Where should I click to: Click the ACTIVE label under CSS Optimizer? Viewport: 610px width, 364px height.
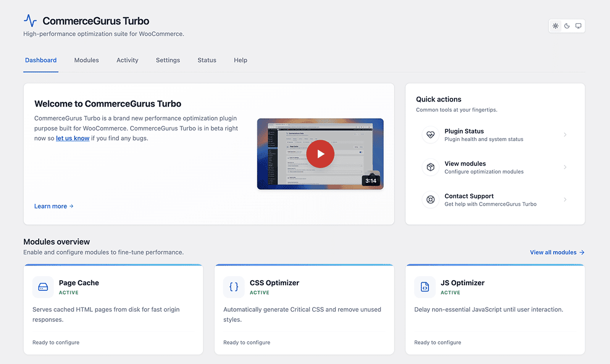tap(259, 293)
